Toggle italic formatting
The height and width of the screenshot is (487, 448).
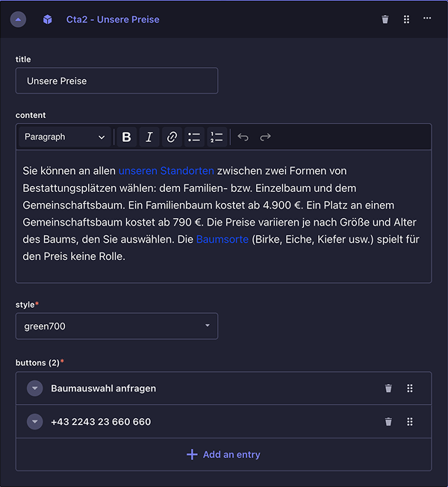[x=149, y=137]
